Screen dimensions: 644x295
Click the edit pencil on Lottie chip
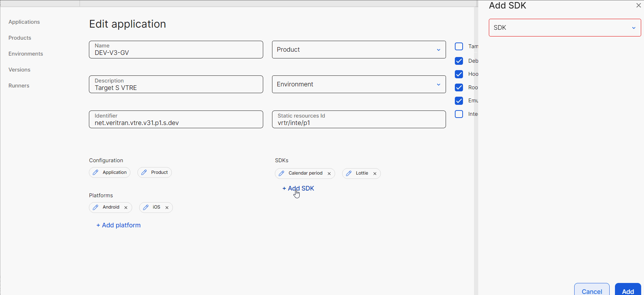click(x=349, y=174)
